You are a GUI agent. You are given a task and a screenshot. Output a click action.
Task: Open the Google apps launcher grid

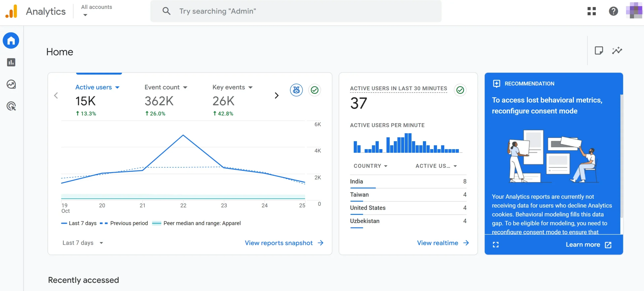[x=592, y=11]
